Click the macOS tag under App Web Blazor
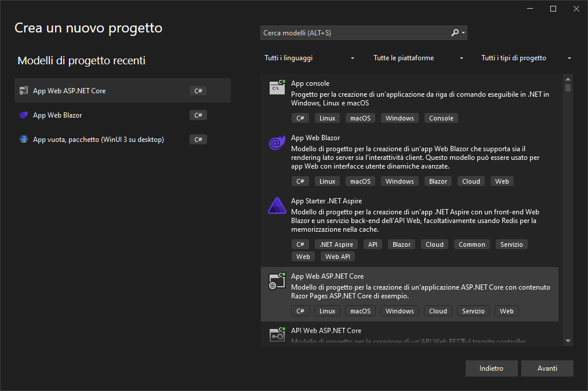 pyautogui.click(x=360, y=181)
